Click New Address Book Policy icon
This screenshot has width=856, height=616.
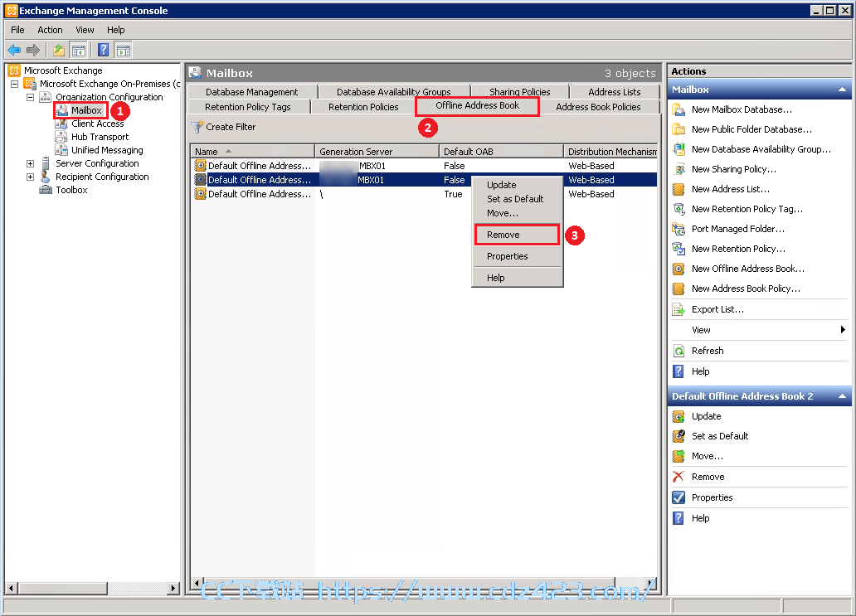pyautogui.click(x=678, y=289)
